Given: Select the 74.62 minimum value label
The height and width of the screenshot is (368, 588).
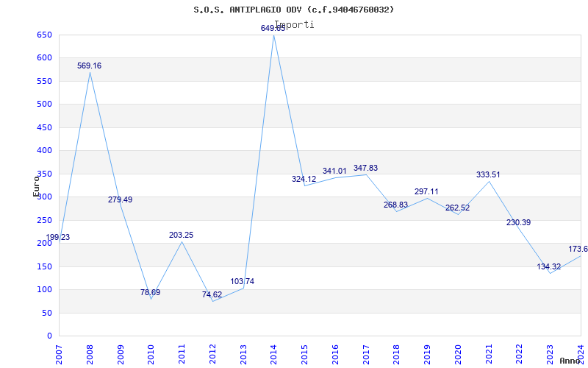Looking at the screenshot, I should tap(212, 294).
